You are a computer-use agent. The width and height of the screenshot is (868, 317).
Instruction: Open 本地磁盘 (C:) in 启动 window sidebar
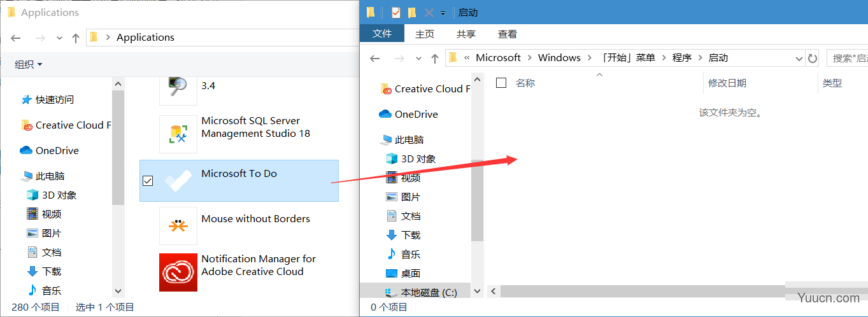click(422, 293)
